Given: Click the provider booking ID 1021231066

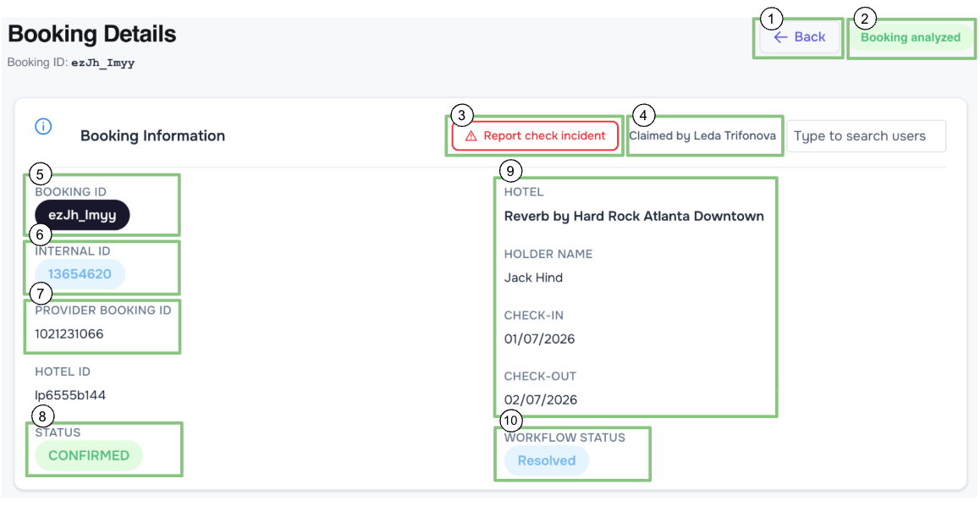Looking at the screenshot, I should click(x=69, y=333).
